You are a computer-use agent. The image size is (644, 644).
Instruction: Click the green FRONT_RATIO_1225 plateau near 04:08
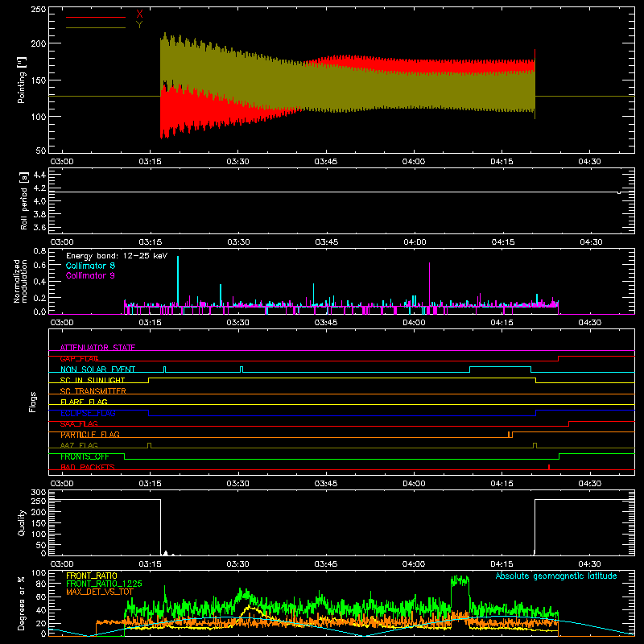click(x=460, y=580)
